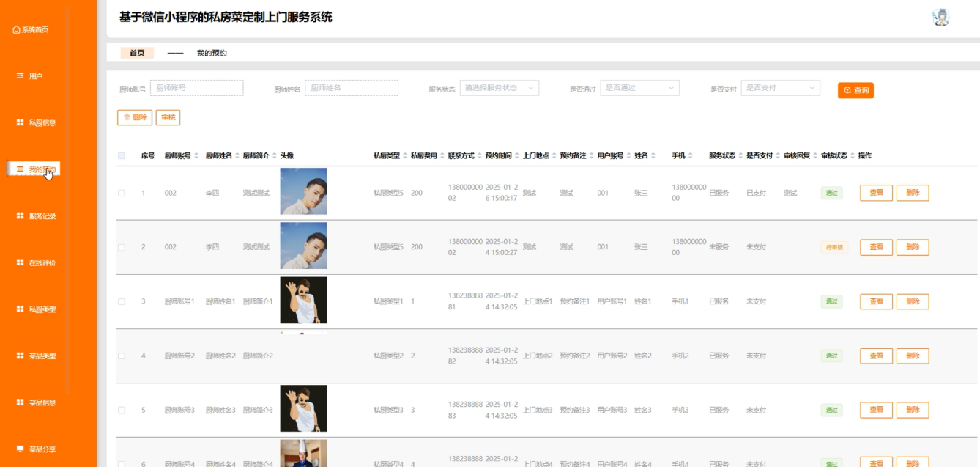980x467 pixels.
Task: Click avatar thumbnail in row 2
Action: coord(303,246)
